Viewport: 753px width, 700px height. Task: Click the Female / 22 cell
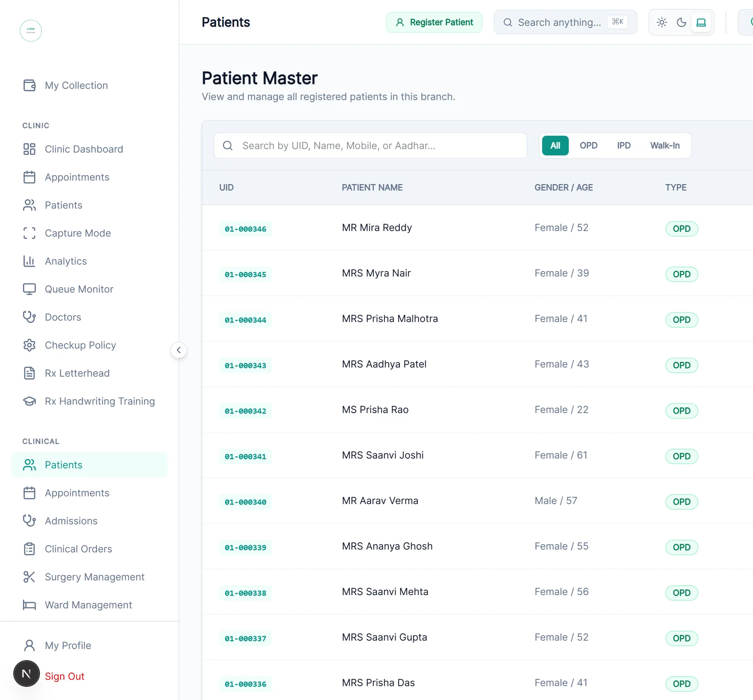click(x=562, y=410)
